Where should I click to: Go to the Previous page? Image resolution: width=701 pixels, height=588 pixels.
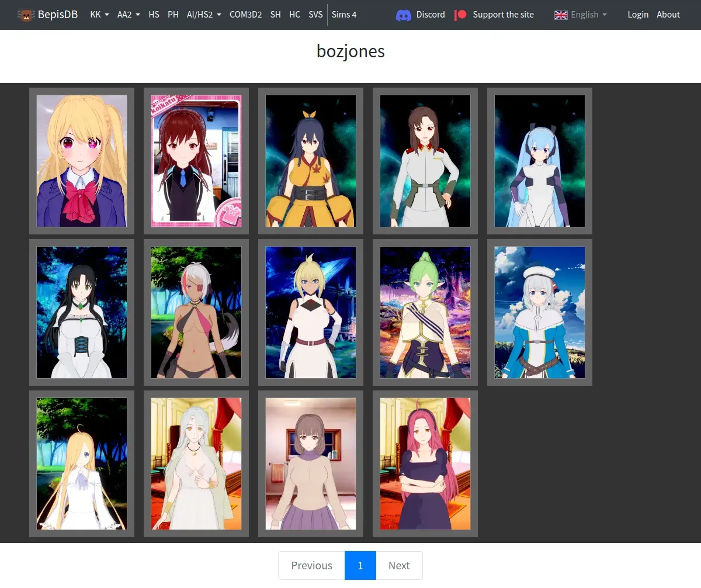[311, 565]
